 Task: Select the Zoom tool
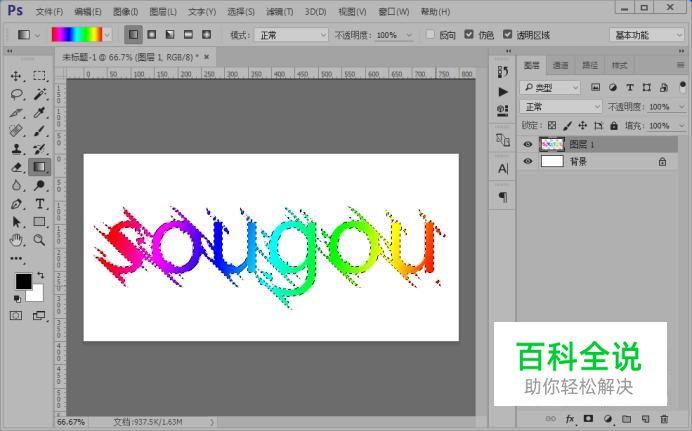tap(39, 240)
